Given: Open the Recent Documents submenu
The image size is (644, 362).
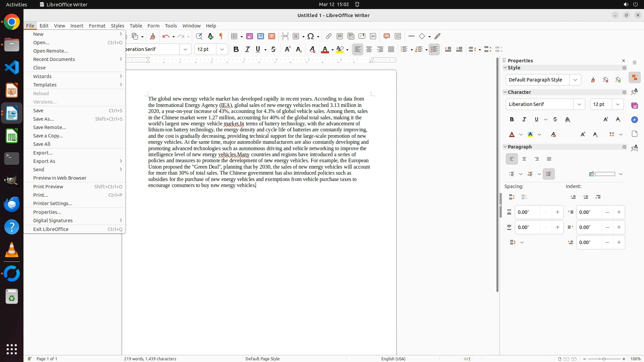Looking at the screenshot, I should (54, 59).
